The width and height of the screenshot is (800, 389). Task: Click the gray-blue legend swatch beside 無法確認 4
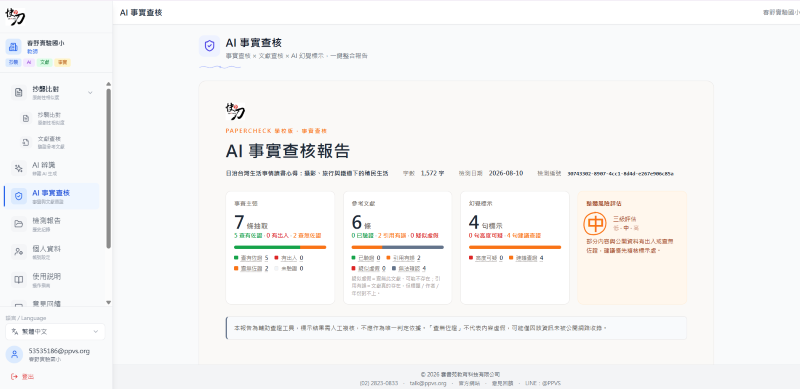tap(394, 268)
